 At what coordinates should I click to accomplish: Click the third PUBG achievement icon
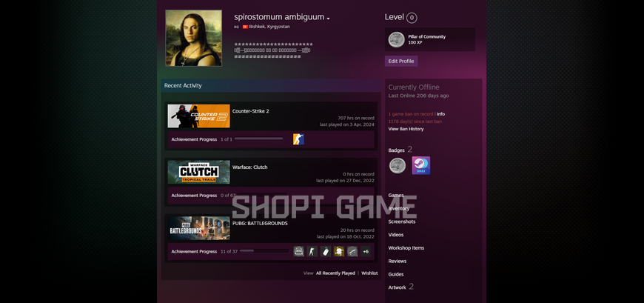pos(326,251)
